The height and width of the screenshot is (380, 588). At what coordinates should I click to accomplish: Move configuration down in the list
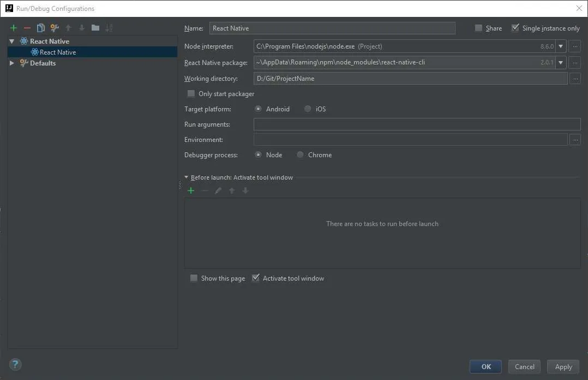pyautogui.click(x=82, y=28)
